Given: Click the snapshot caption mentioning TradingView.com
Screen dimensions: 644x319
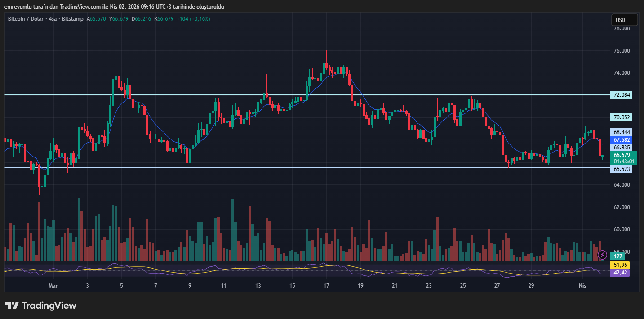Looking at the screenshot, I should (x=115, y=7).
